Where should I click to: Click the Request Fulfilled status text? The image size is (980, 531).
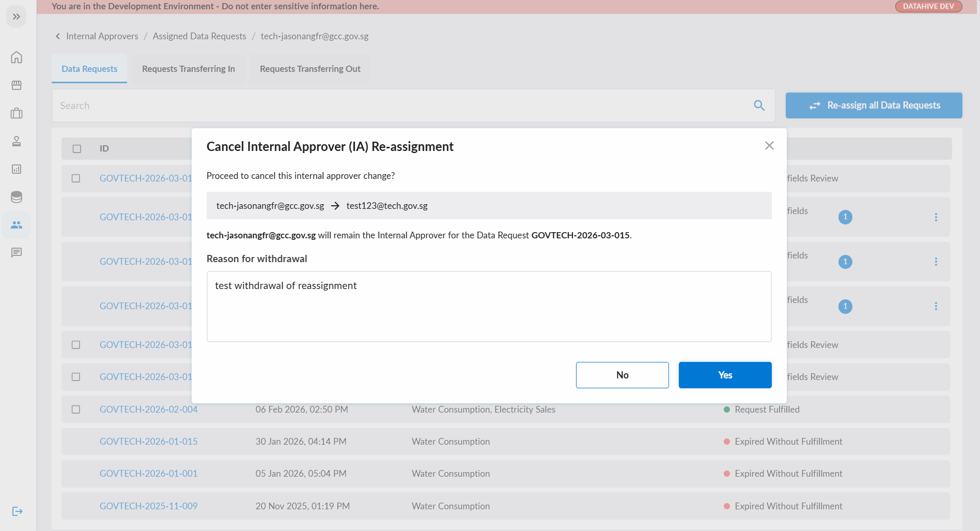[767, 409]
